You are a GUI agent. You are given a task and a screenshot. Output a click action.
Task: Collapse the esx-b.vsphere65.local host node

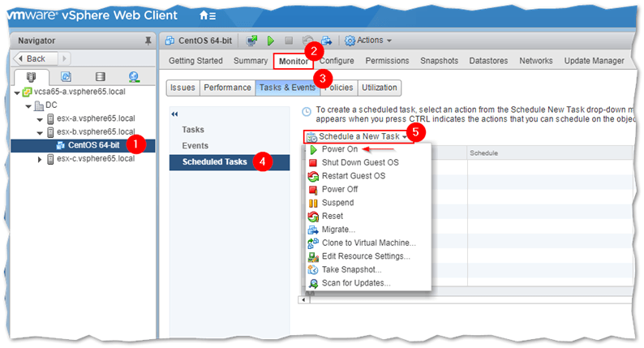[x=40, y=133]
